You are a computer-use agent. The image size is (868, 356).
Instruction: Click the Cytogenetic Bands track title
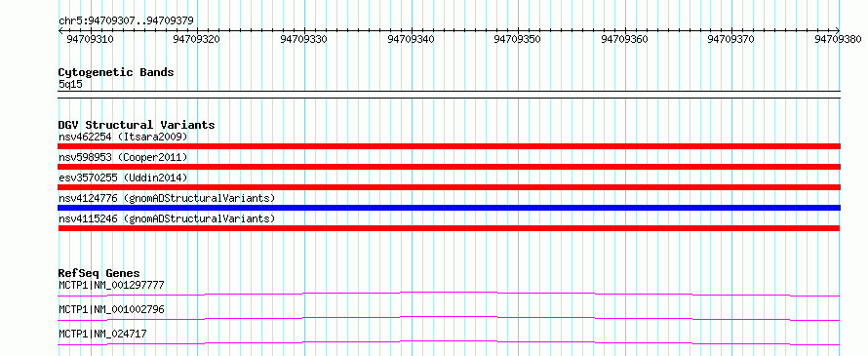(116, 72)
